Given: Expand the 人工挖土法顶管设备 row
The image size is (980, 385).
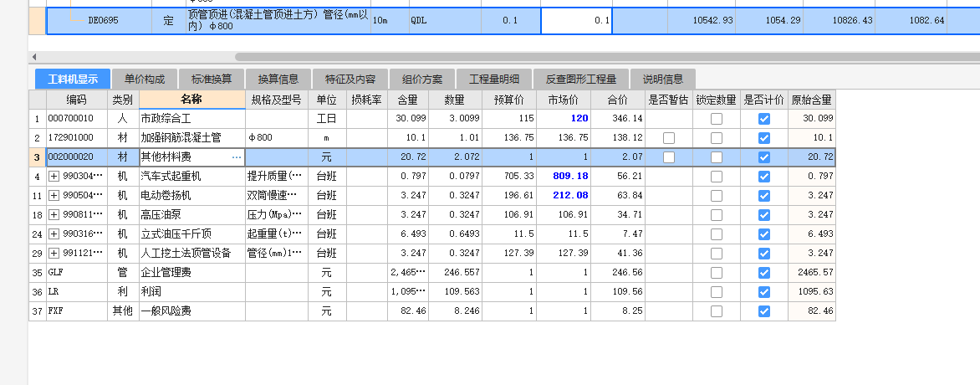Looking at the screenshot, I should pyautogui.click(x=54, y=254).
